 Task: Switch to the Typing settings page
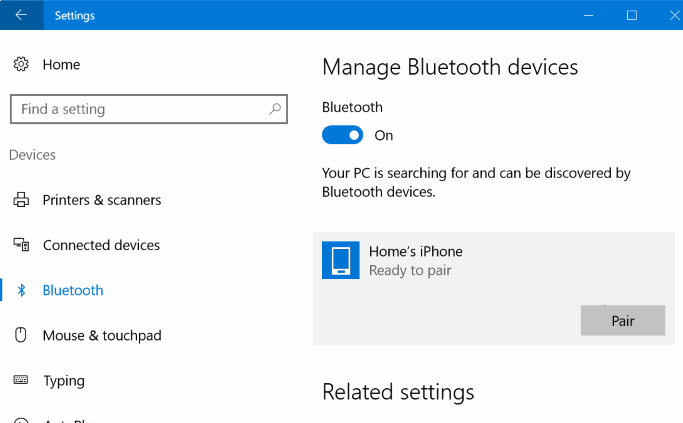tap(64, 381)
